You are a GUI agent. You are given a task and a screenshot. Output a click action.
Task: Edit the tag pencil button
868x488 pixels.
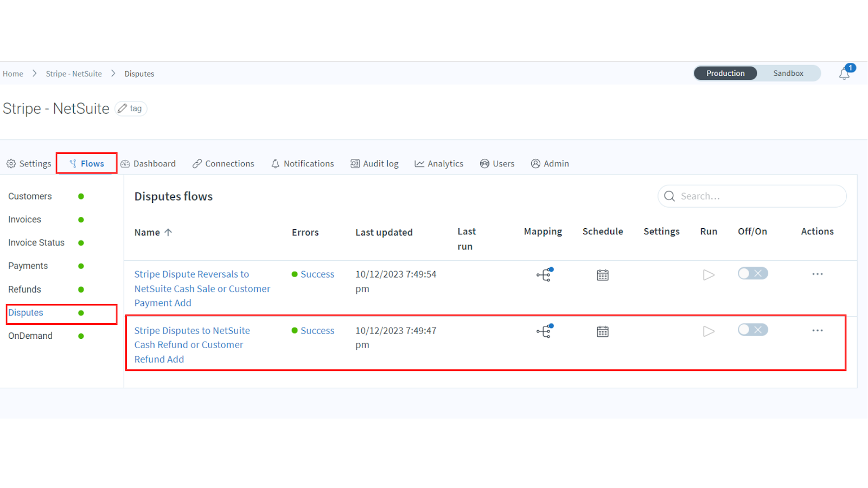131,108
